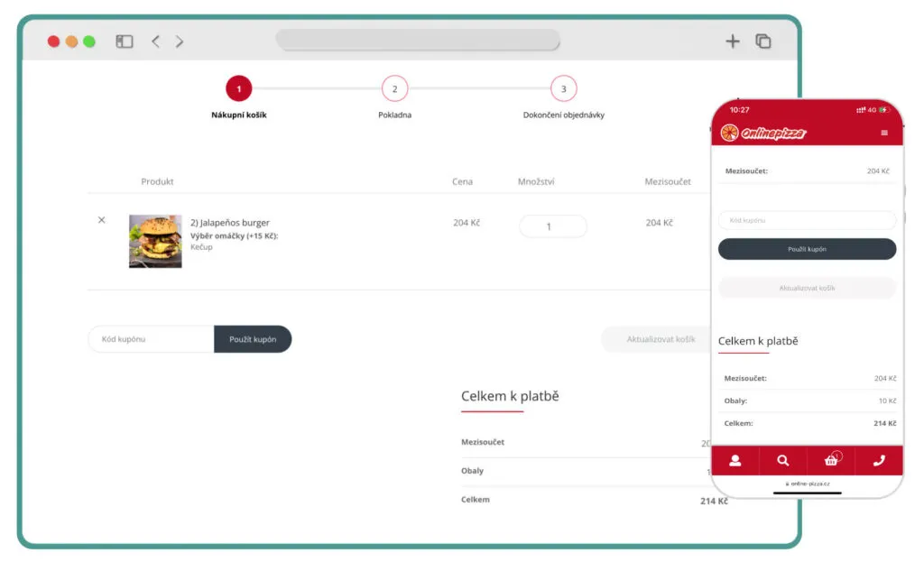Select step 3 Dokončení objednávky
The height and width of the screenshot is (562, 924).
[x=563, y=89]
